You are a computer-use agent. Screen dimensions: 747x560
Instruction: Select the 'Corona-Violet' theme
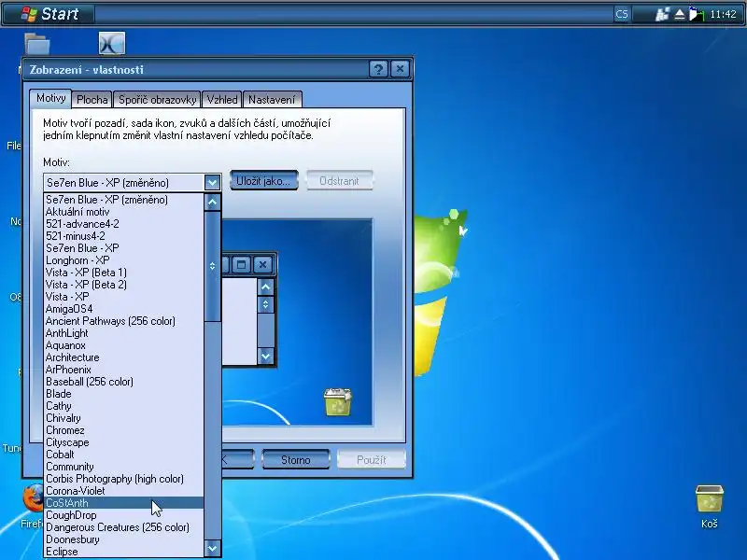click(x=124, y=491)
